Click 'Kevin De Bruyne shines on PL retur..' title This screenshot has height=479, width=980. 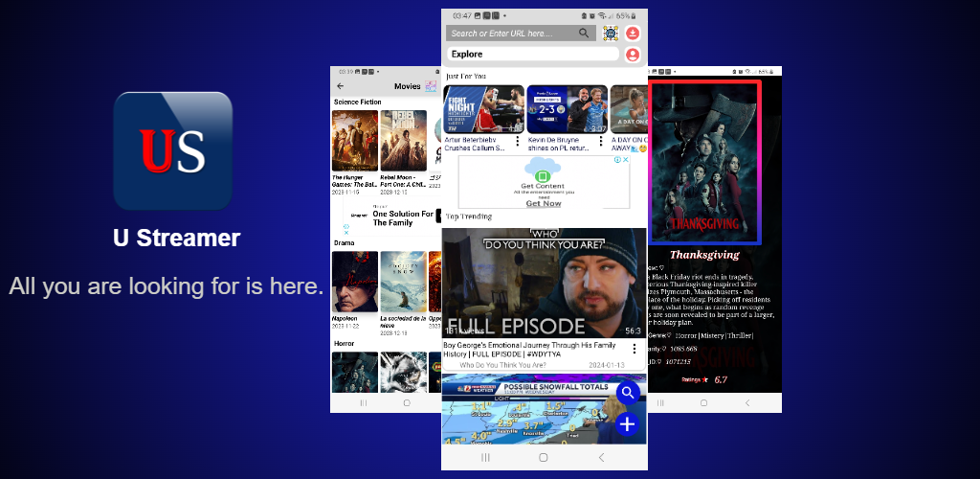pos(561,144)
